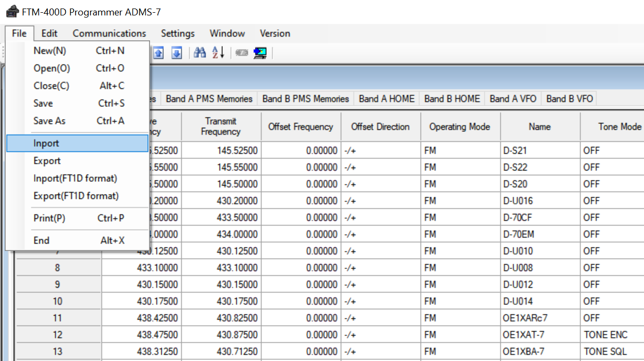Select row header 10
The image size is (644, 361).
(57, 301)
